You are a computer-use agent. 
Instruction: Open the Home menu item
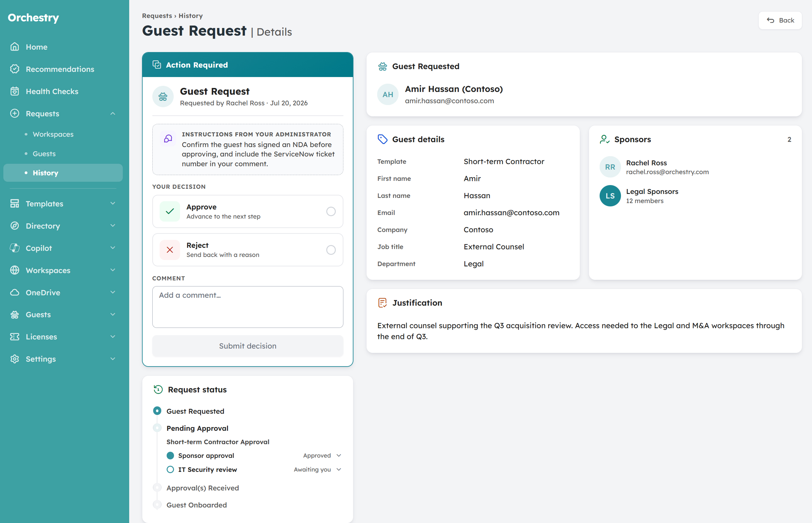click(x=63, y=47)
